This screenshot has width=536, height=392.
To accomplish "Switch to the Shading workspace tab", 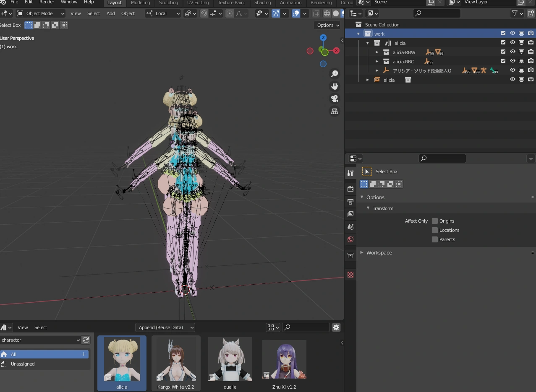I will tap(262, 3).
